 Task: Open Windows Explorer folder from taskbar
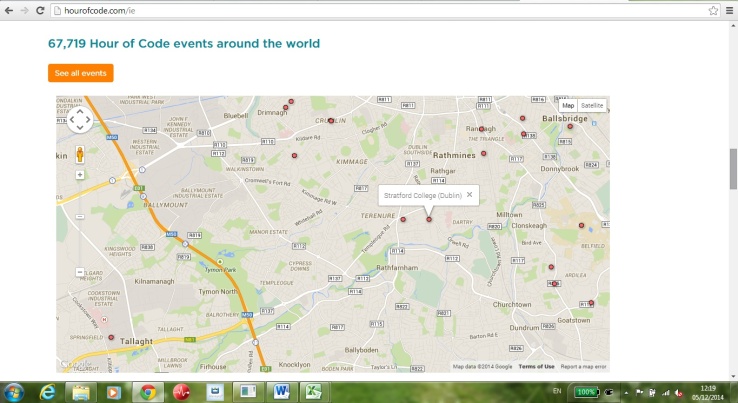point(81,392)
